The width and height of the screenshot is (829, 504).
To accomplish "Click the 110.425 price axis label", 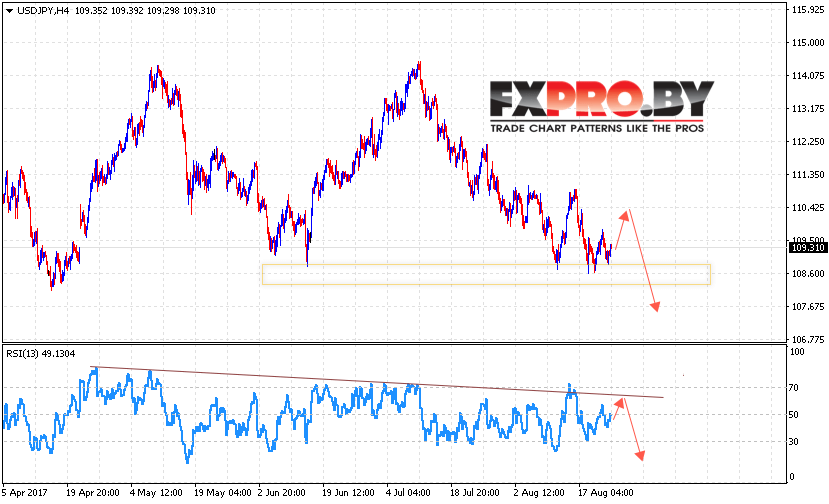I will [x=808, y=208].
